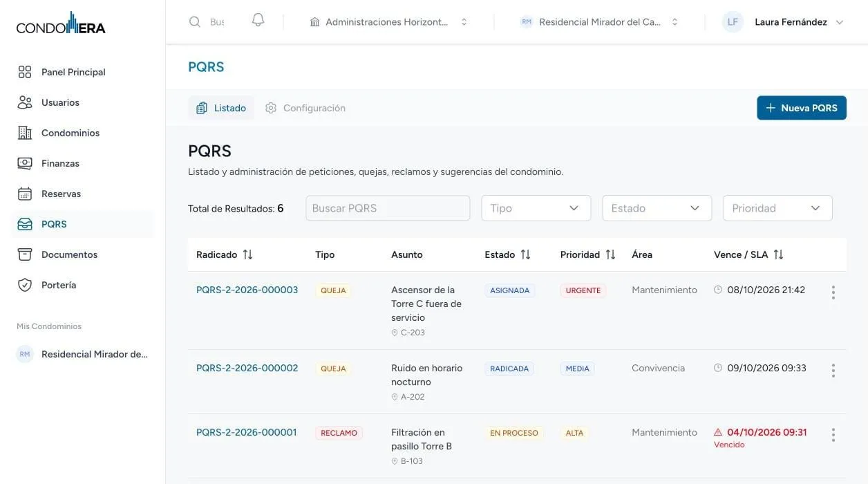868x484 pixels.
Task: Open the search magnifier icon in header
Action: click(x=195, y=22)
